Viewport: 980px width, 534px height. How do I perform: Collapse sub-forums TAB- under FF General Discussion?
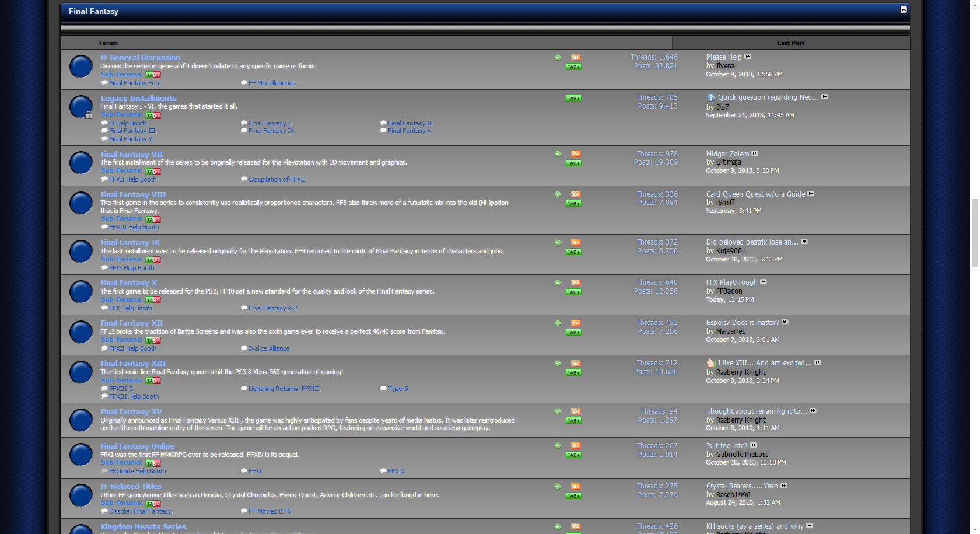point(153,75)
